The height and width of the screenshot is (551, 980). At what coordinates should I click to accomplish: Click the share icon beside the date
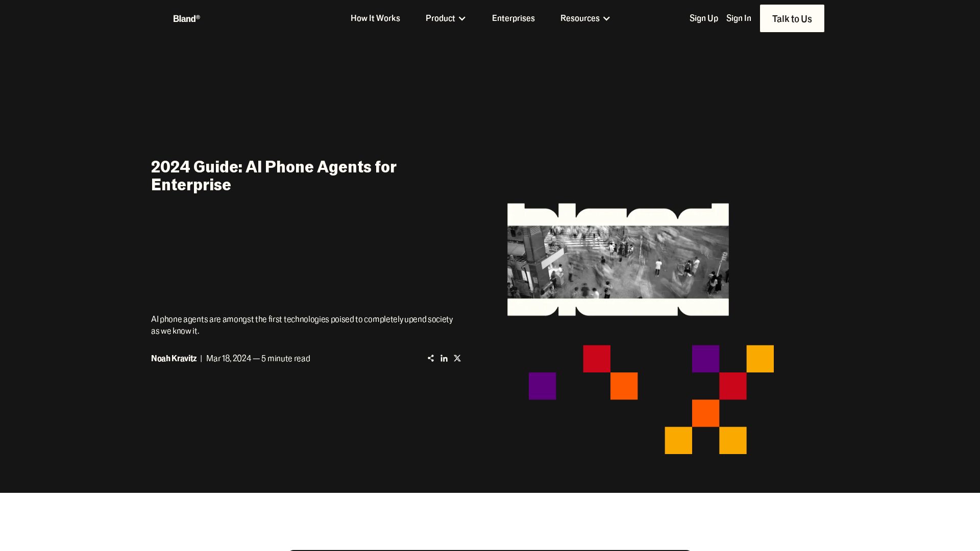click(x=431, y=359)
